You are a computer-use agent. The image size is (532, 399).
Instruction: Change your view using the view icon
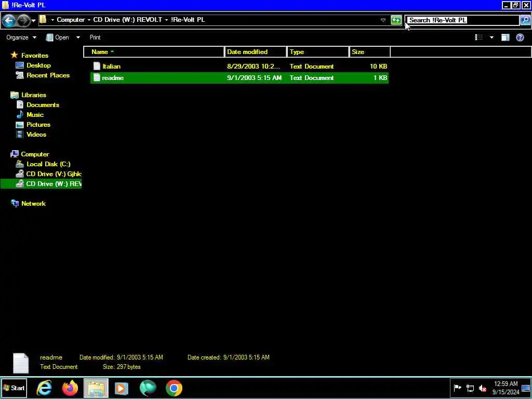478,37
